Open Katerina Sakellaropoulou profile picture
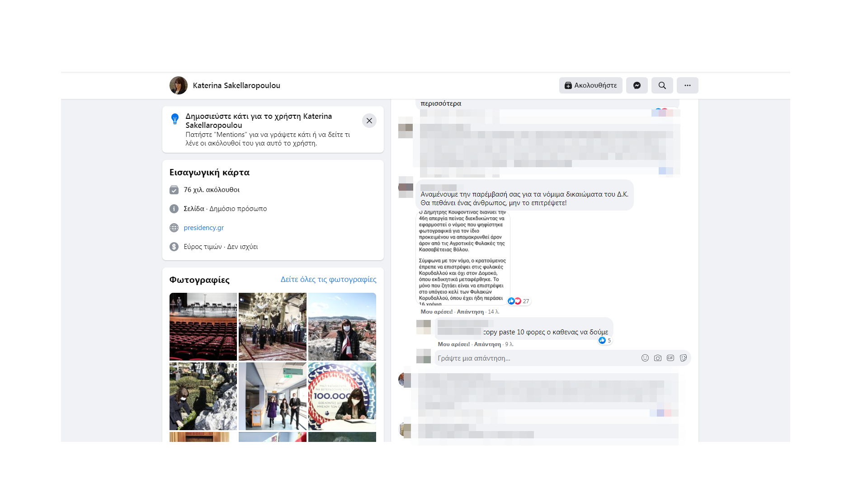Viewport: 868px width, 488px height. [x=178, y=85]
